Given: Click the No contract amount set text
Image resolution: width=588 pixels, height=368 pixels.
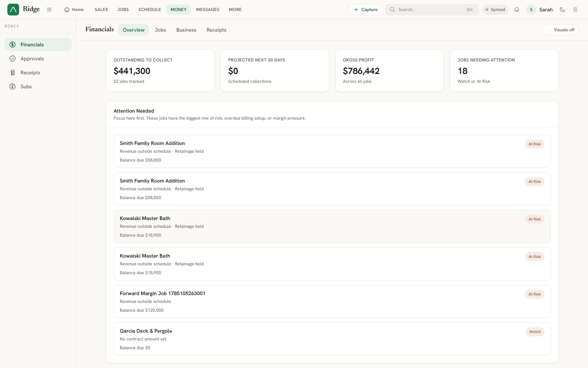Looking at the screenshot, I should [x=143, y=339].
